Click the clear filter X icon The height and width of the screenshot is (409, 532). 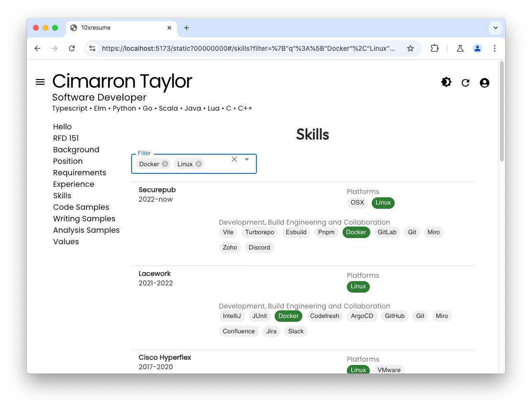(234, 159)
